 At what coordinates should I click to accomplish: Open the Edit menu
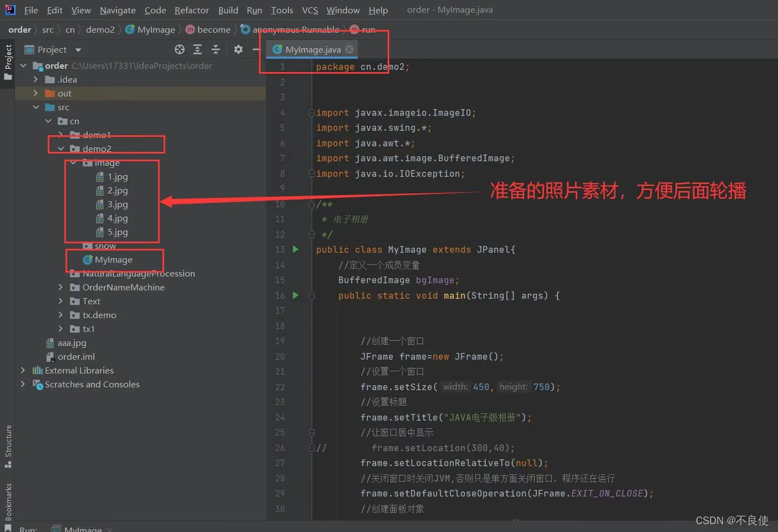[54, 10]
